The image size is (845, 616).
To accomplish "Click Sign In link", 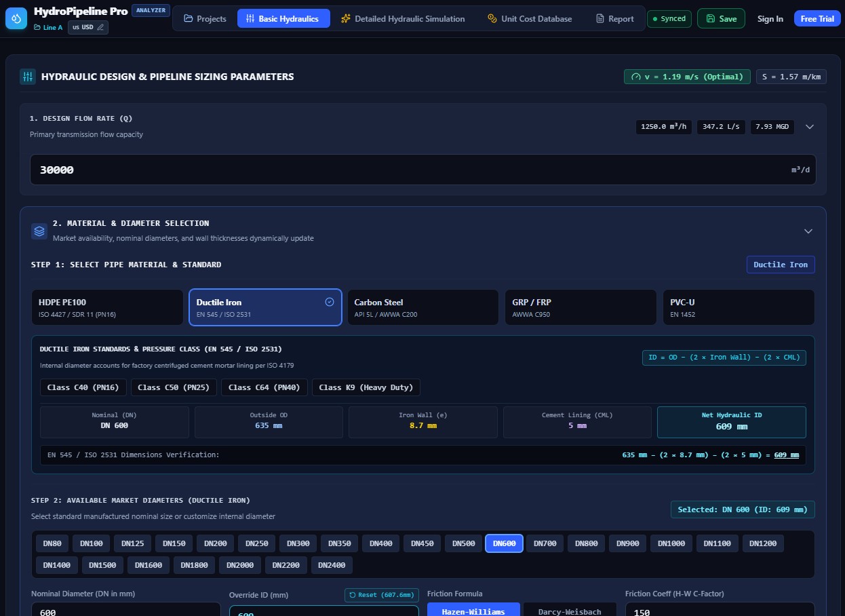I will pos(770,19).
